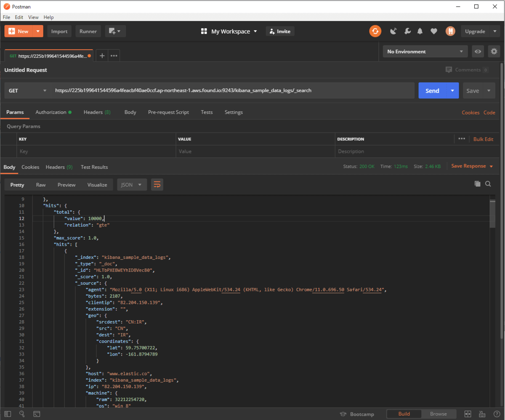505x420 pixels.
Task: Click the sync status icon
Action: pyautogui.click(x=375, y=31)
